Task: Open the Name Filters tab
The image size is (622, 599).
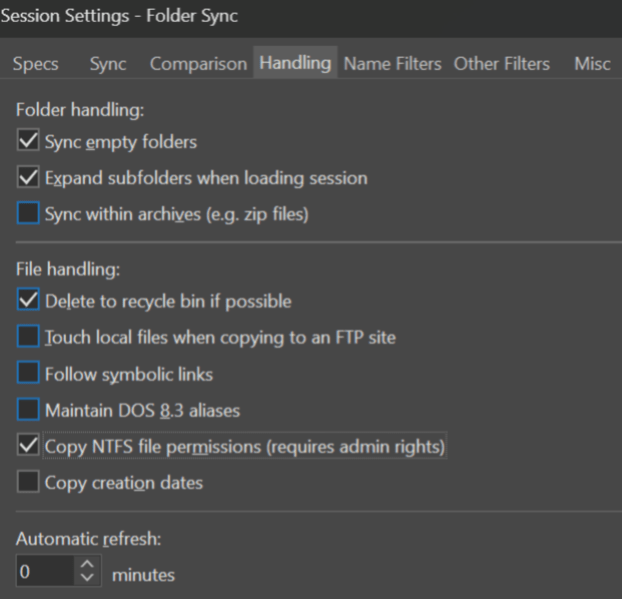Action: click(392, 64)
